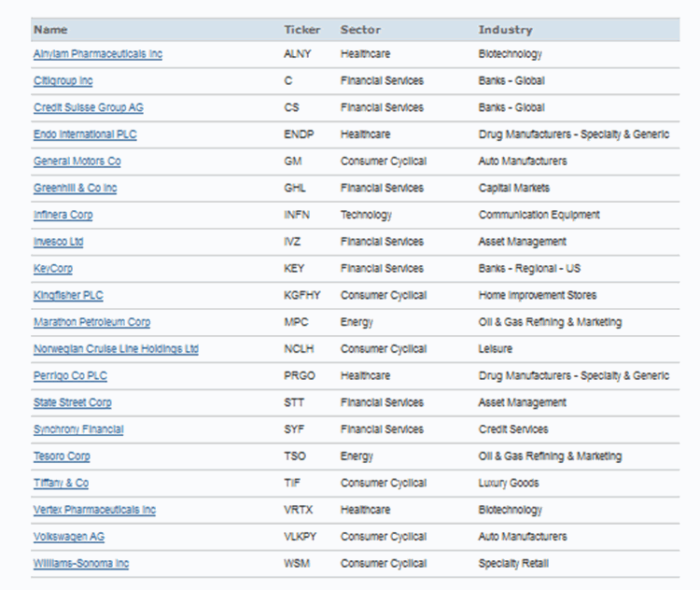This screenshot has width=700, height=590.
Task: Click Asset Management in Invesco row
Action: (523, 242)
